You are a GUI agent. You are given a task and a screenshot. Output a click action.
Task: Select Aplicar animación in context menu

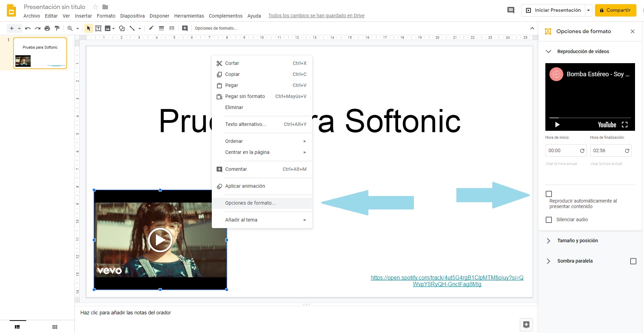pyautogui.click(x=262, y=186)
